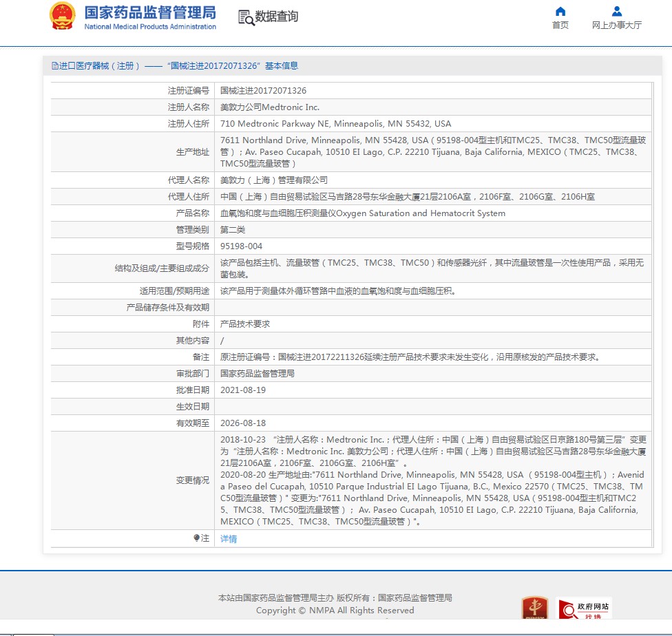This screenshot has height=636, width=672.
Task: Click the bullet icon beside 注
Action: (196, 538)
